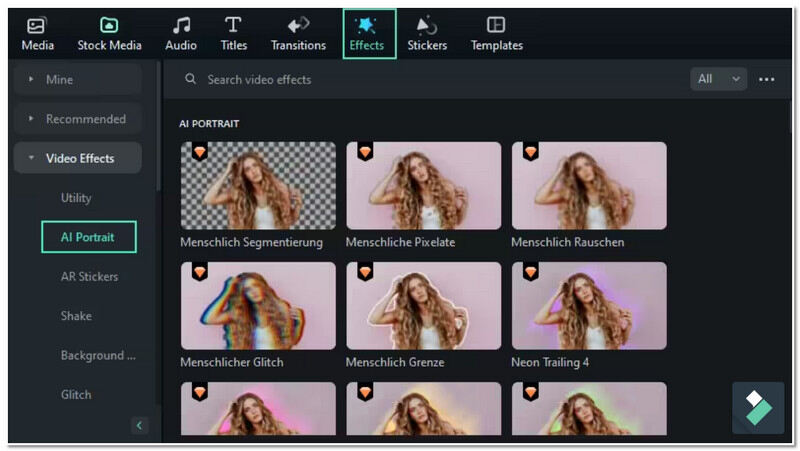The height and width of the screenshot is (451, 800).
Task: Open the Titles text icon
Action: pyautogui.click(x=233, y=25)
